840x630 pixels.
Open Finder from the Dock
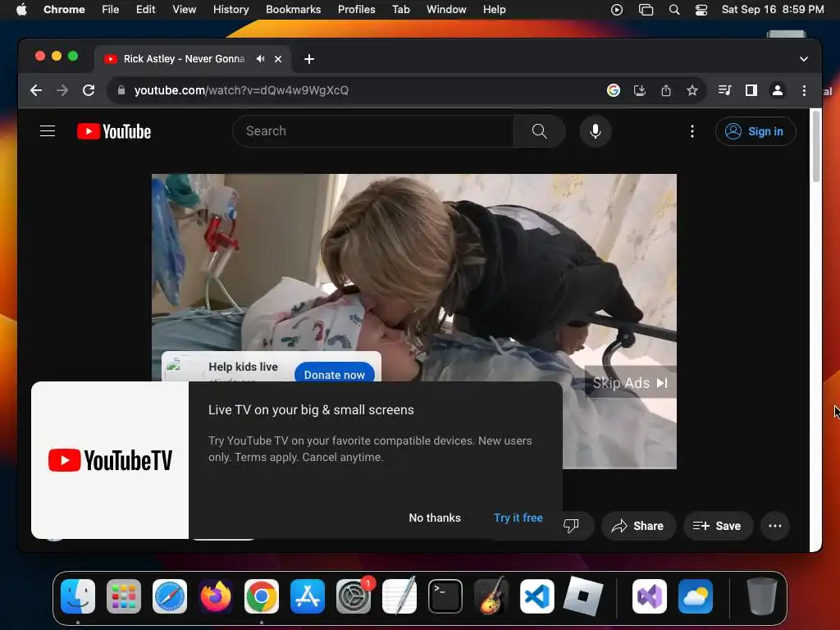(78, 596)
